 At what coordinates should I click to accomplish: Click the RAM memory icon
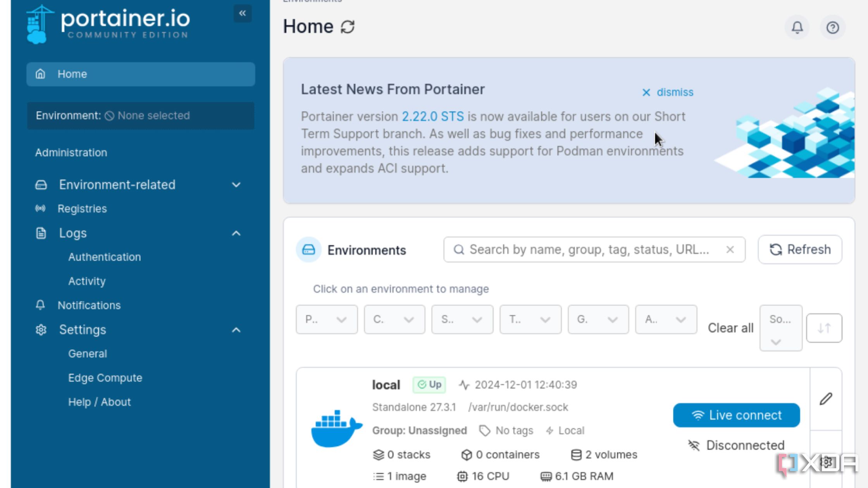tap(546, 476)
